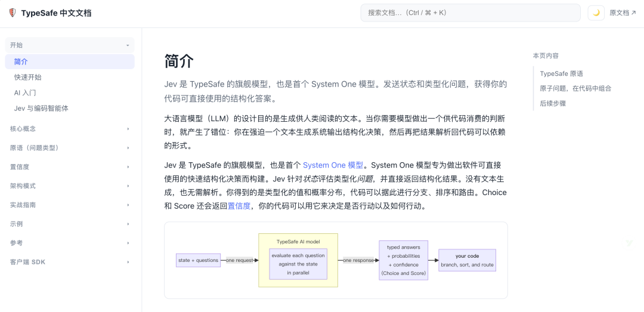Jump to TypeSafe 原语 in page contents

pyautogui.click(x=561, y=73)
